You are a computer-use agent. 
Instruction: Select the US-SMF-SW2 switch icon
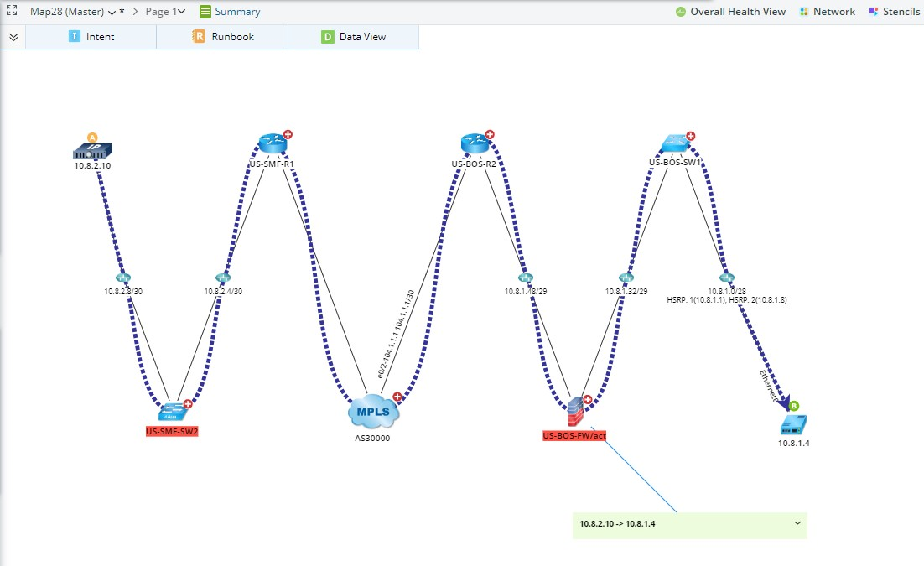click(x=173, y=412)
